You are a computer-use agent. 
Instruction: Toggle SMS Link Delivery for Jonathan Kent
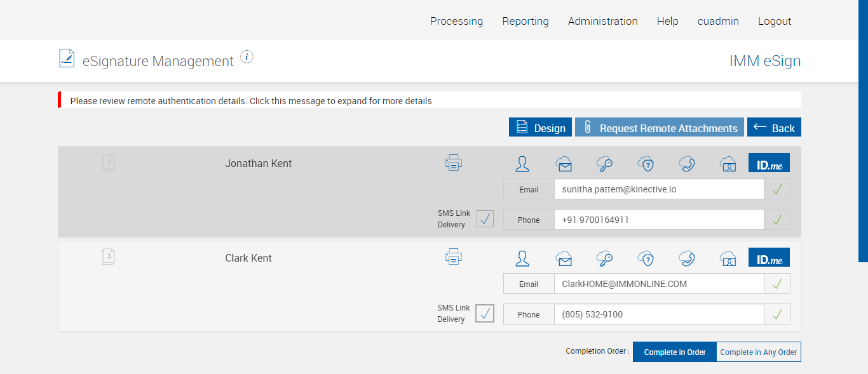[485, 219]
